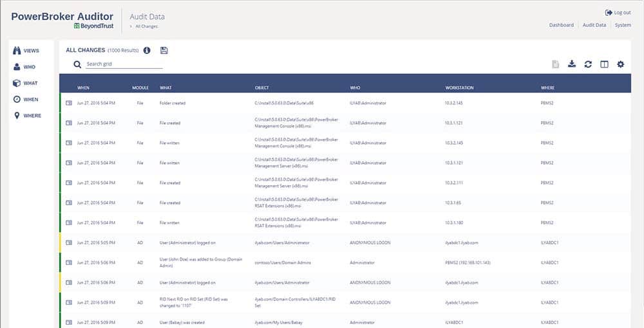Select the When clock icon in sidebar
Image resolution: width=644 pixels, height=328 pixels.
[x=17, y=99]
